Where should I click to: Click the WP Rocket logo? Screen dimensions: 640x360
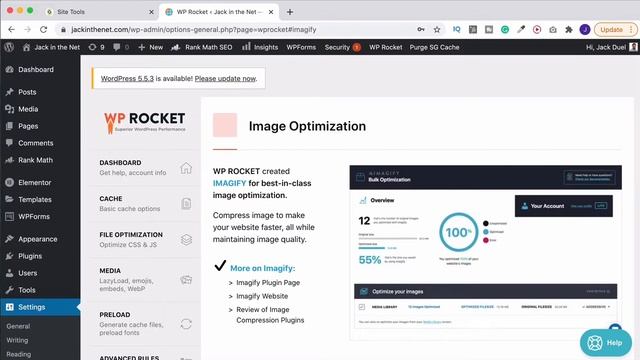(145, 122)
